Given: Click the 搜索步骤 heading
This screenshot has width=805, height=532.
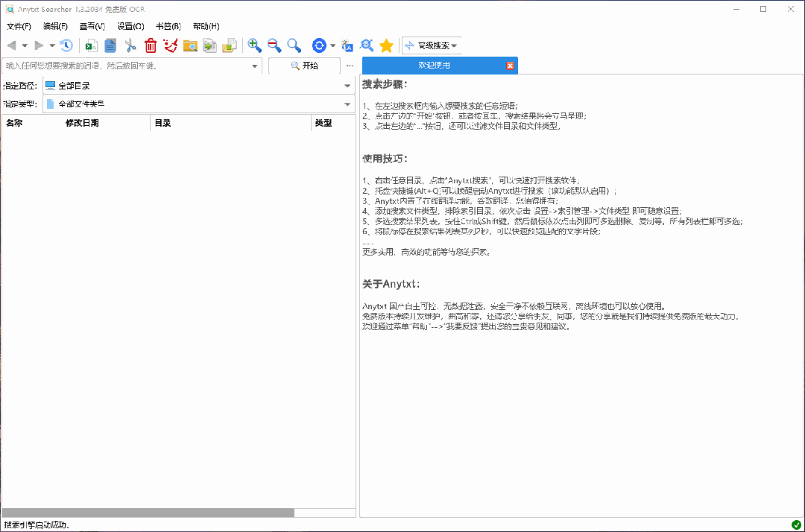Looking at the screenshot, I should [385, 84].
